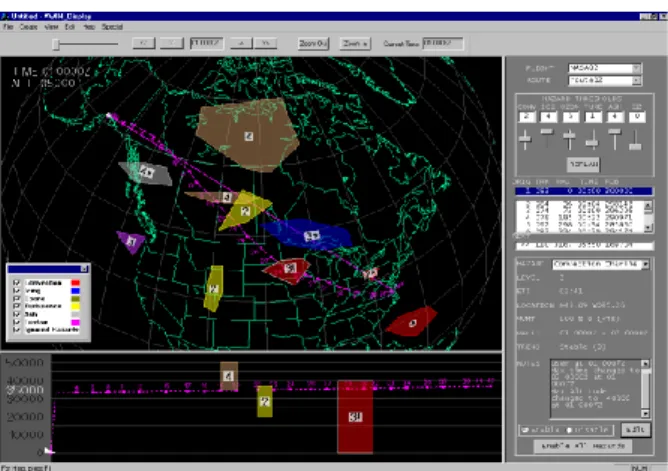Select the disable radio button
Image resolution: width=668 pixels, height=471 pixels.
point(569,430)
